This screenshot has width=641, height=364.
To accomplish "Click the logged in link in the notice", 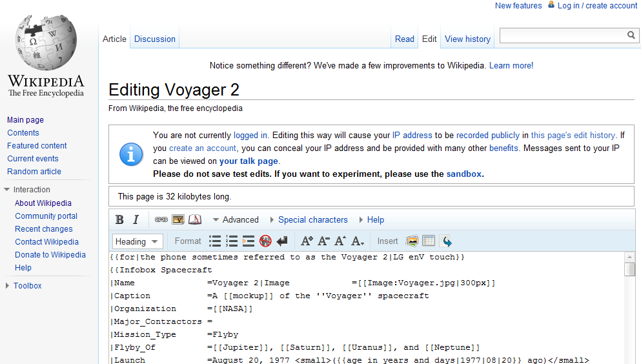I will [250, 136].
